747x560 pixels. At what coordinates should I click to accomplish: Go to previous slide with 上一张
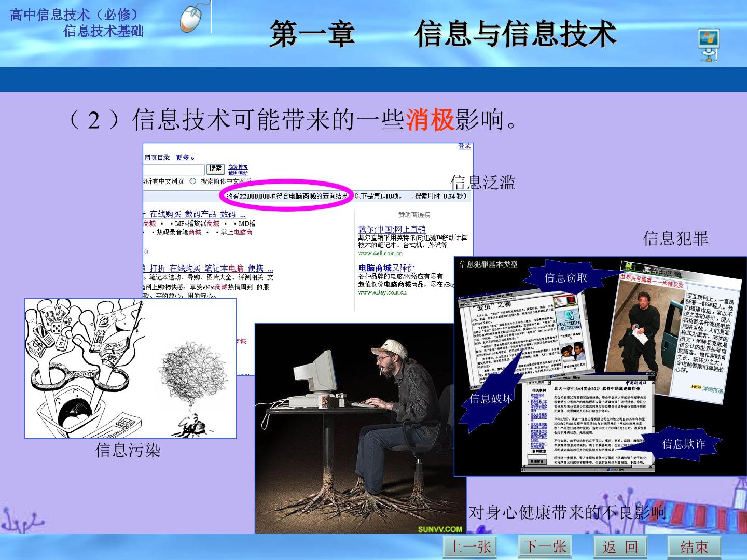tap(470, 547)
